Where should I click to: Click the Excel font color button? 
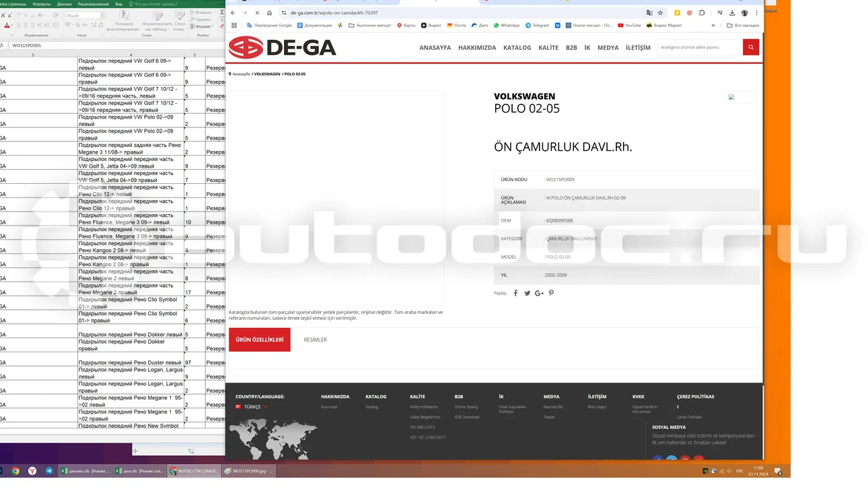point(7,26)
